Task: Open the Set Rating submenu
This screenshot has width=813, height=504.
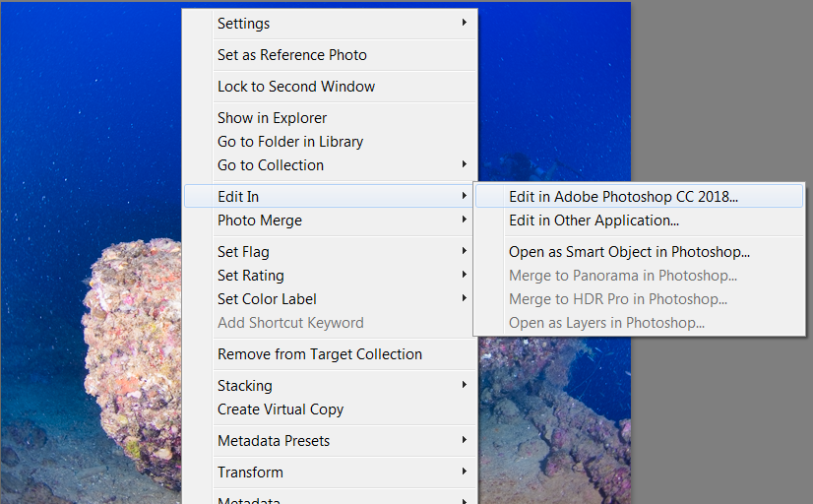Action: [330, 276]
